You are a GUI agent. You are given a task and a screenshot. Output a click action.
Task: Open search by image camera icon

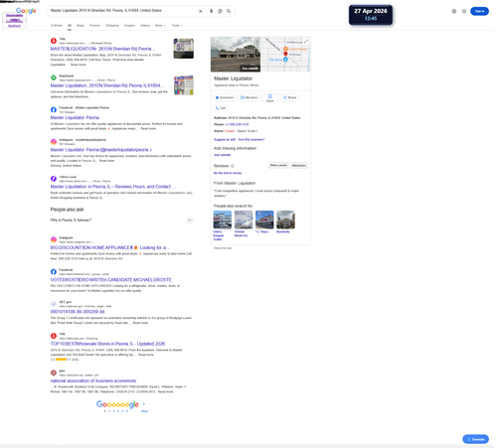click(x=220, y=11)
